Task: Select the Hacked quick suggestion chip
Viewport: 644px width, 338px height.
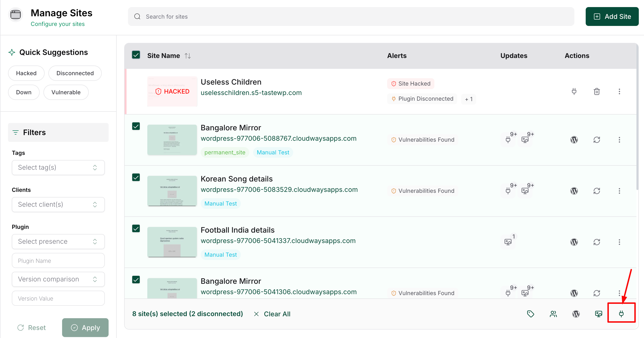Action: tap(26, 73)
